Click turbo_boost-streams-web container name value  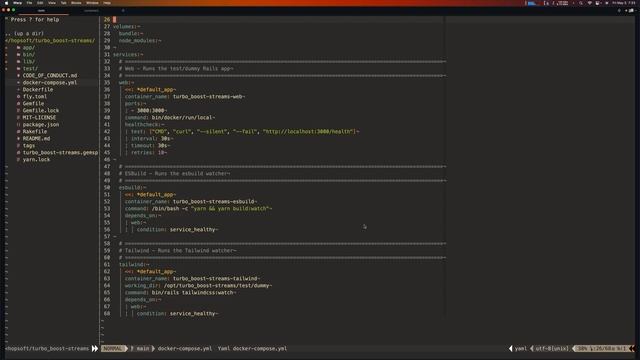pyautogui.click(x=208, y=96)
